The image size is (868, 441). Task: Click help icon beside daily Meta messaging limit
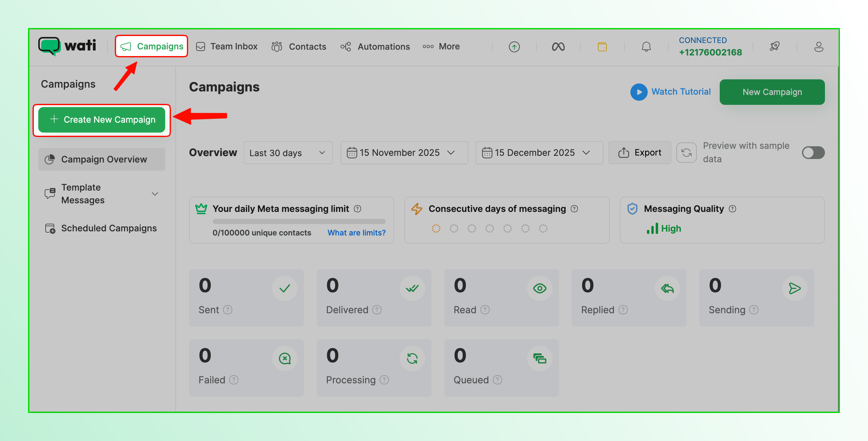coord(357,209)
